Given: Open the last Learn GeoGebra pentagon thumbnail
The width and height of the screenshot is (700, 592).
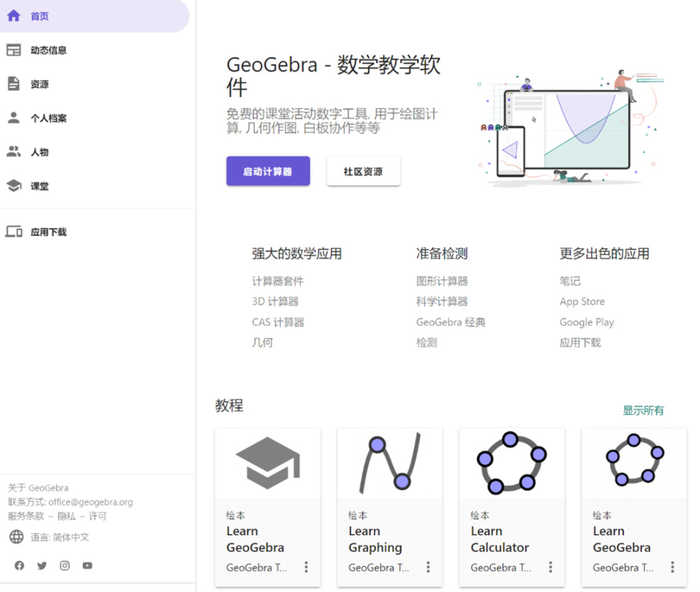Looking at the screenshot, I should pyautogui.click(x=634, y=463).
